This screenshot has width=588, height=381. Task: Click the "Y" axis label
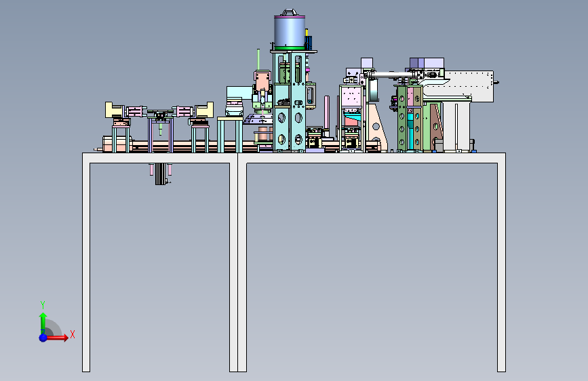43,305
